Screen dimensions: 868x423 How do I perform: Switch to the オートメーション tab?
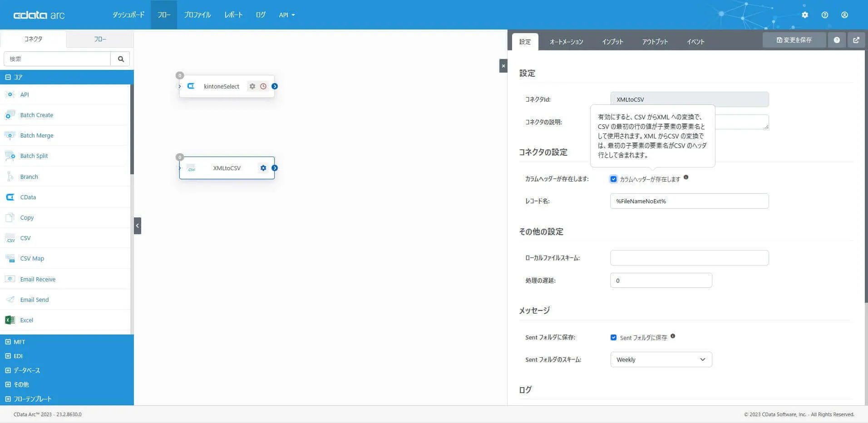(x=566, y=42)
